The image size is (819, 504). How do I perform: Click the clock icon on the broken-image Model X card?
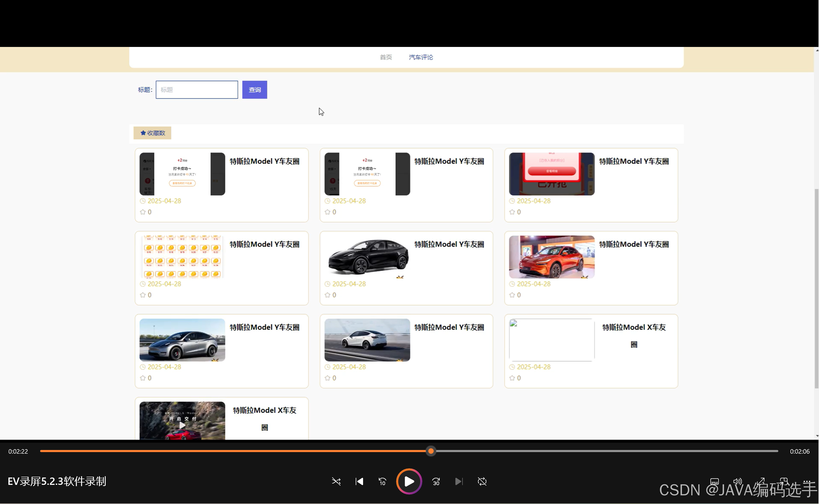pyautogui.click(x=512, y=367)
